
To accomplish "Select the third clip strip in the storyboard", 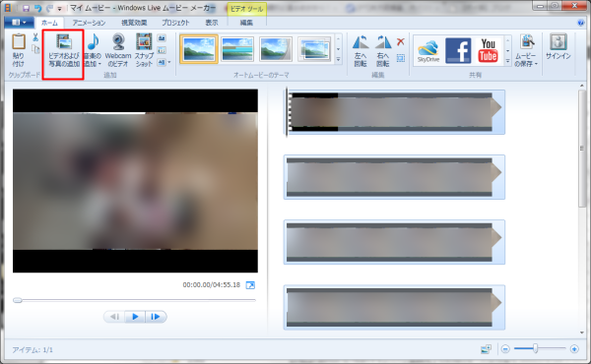I will point(394,242).
